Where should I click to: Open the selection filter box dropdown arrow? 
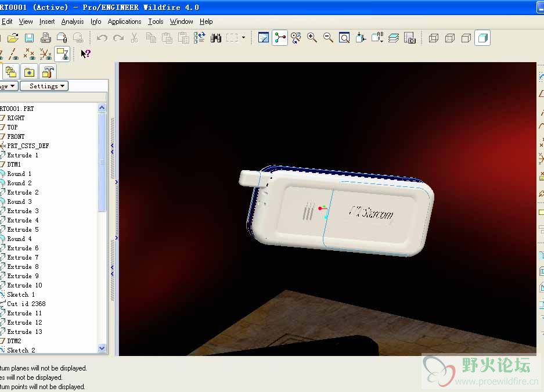tap(243, 38)
